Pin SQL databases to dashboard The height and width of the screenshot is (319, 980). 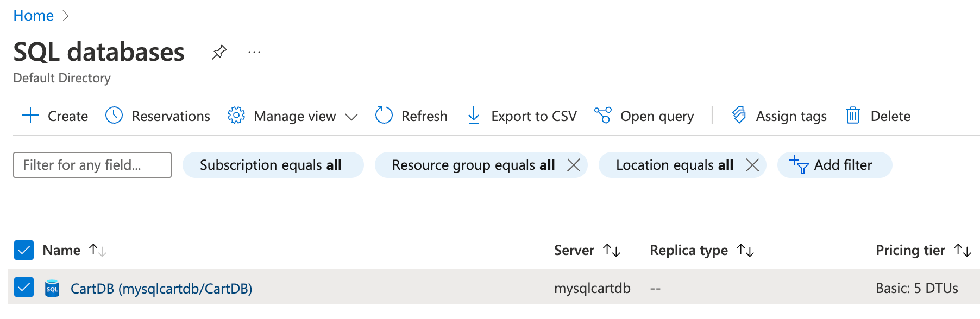point(219,52)
